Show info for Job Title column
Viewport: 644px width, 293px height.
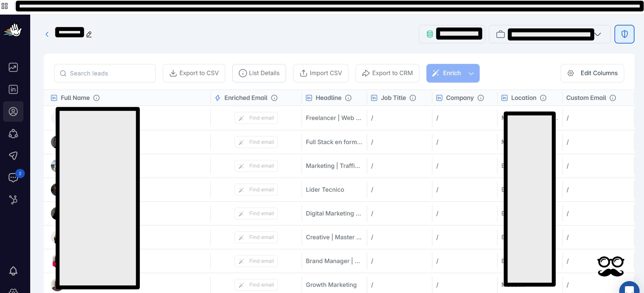point(413,98)
